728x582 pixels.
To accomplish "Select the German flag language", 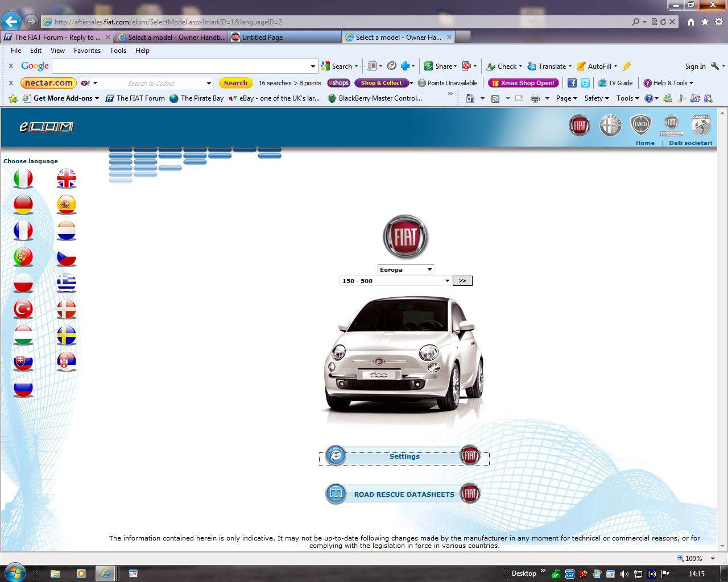I will click(x=23, y=205).
